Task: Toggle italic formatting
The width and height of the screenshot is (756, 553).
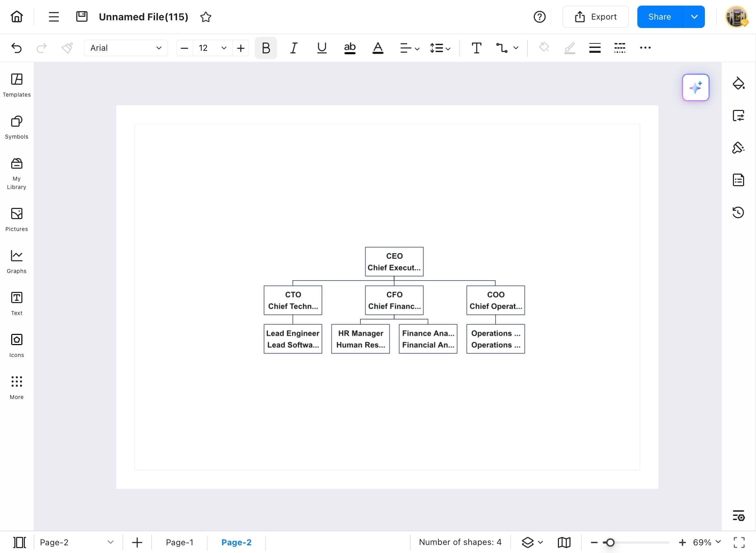Action: point(293,48)
